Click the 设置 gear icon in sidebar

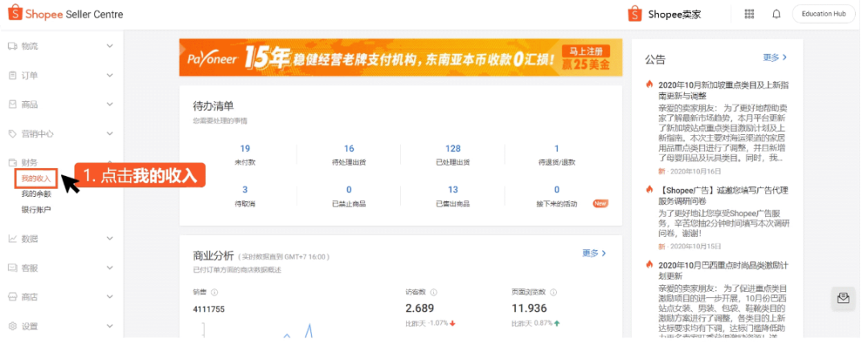click(12, 326)
